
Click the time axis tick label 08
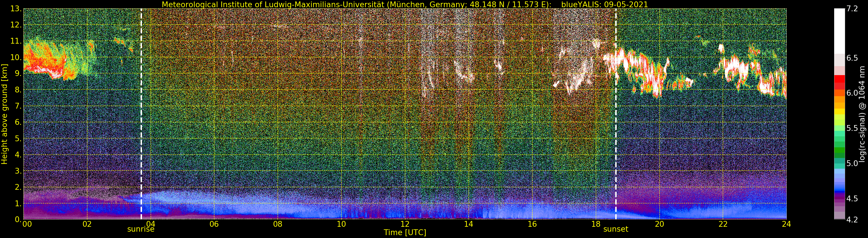pos(278,224)
